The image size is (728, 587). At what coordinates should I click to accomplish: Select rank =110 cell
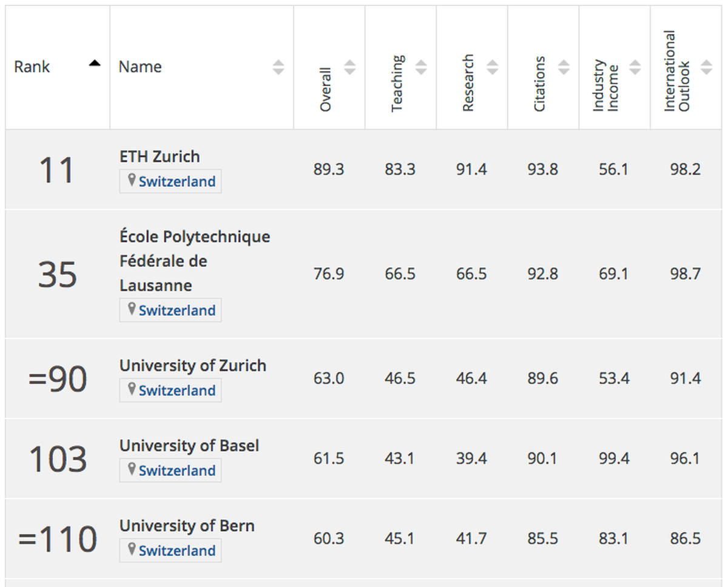click(x=58, y=539)
